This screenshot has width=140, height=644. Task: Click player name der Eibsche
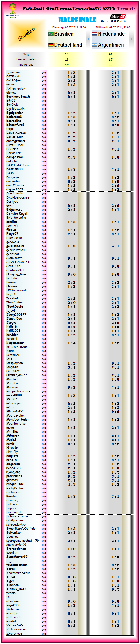(x=15, y=185)
